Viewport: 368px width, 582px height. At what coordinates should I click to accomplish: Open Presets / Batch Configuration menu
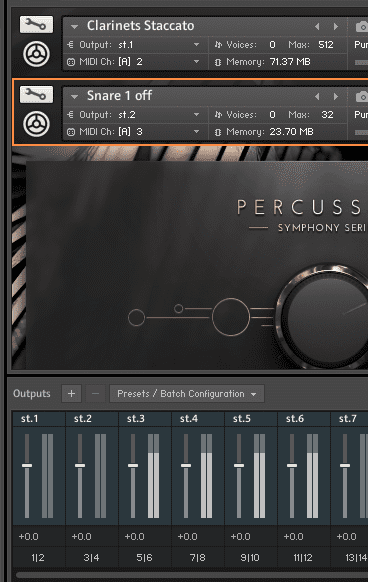(x=187, y=393)
